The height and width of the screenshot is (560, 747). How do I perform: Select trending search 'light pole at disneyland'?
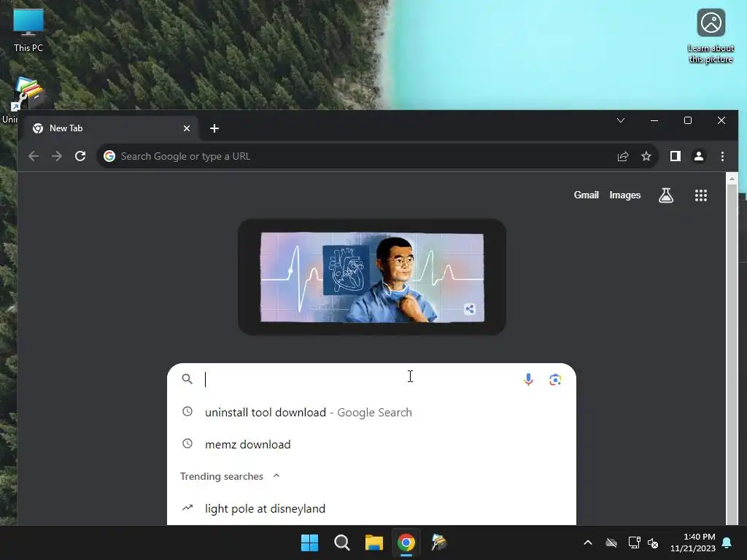click(371, 508)
